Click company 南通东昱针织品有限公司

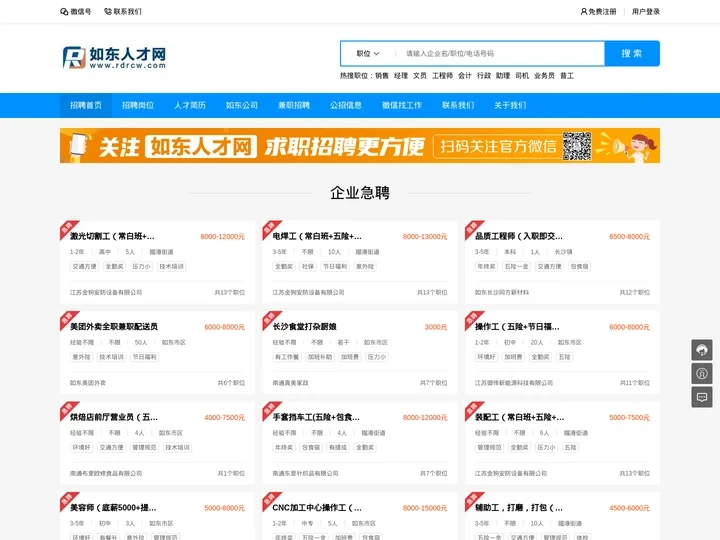(x=305, y=473)
